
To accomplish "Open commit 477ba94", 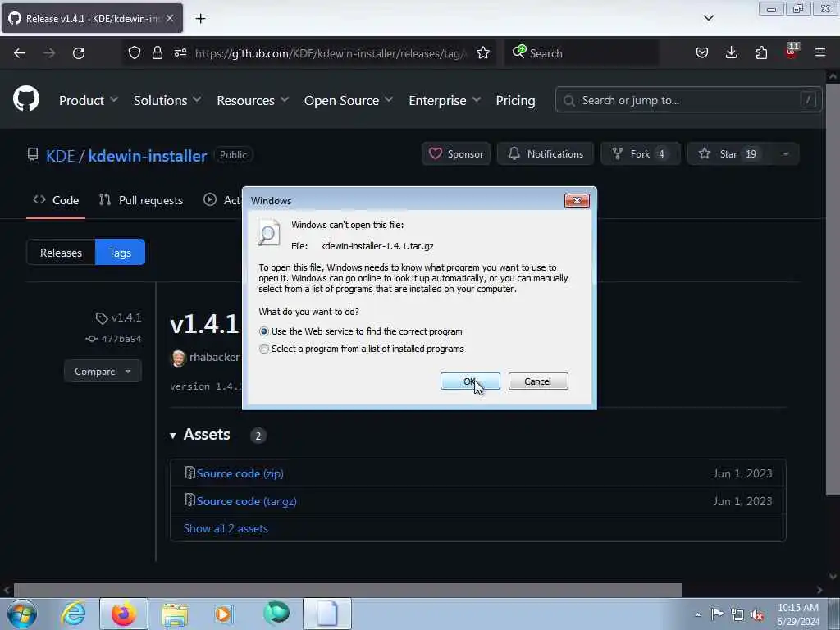I will (x=113, y=339).
